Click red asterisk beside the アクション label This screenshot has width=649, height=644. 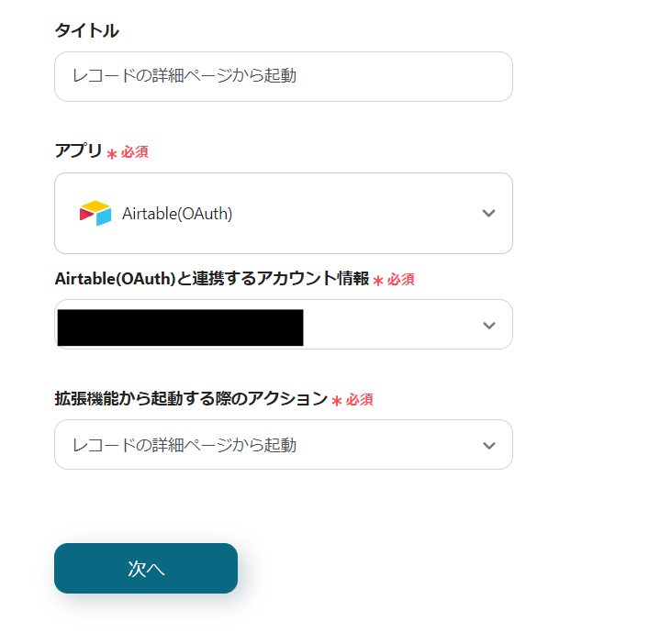[x=337, y=401]
